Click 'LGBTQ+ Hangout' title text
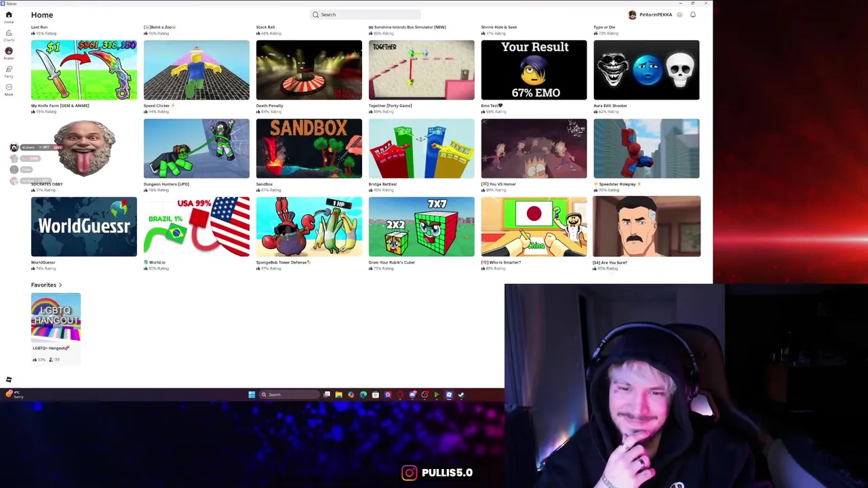Image resolution: width=868 pixels, height=488 pixels. coord(51,348)
